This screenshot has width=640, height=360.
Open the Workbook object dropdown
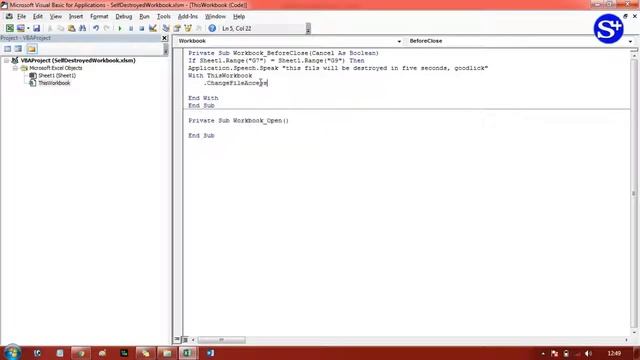tap(399, 41)
